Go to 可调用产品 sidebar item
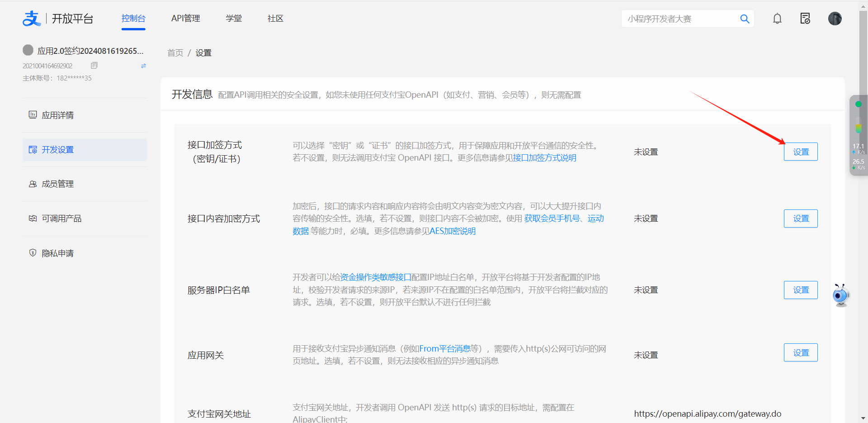This screenshot has width=868, height=423. (61, 219)
